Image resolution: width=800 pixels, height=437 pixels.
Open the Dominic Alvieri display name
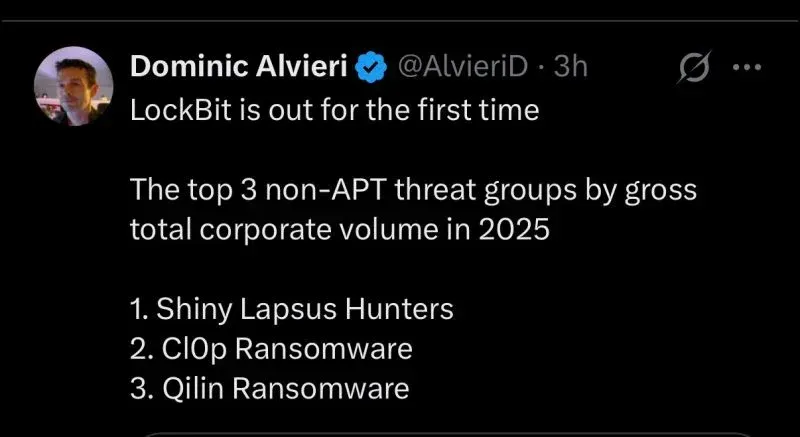pos(237,68)
